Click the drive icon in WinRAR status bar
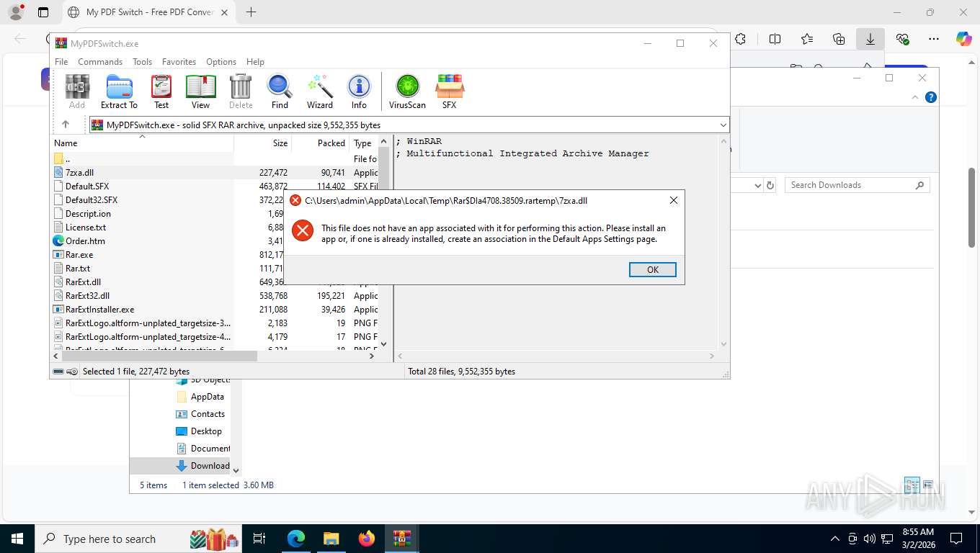This screenshot has width=980, height=553. [58, 372]
